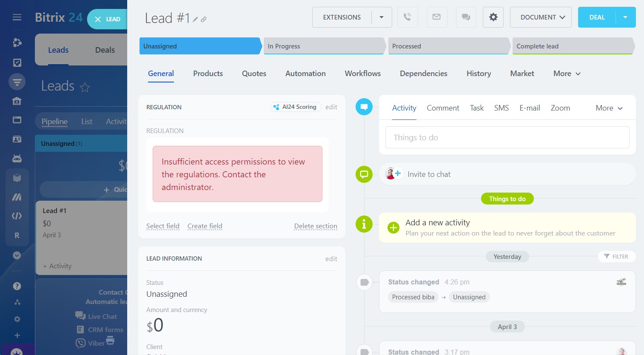Click the pencil icon to rename lead
This screenshot has height=355, width=644.
pos(195,20)
